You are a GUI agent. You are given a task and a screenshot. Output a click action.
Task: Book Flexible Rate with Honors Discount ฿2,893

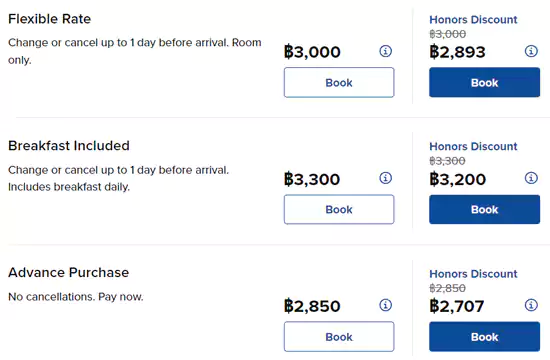coord(484,82)
